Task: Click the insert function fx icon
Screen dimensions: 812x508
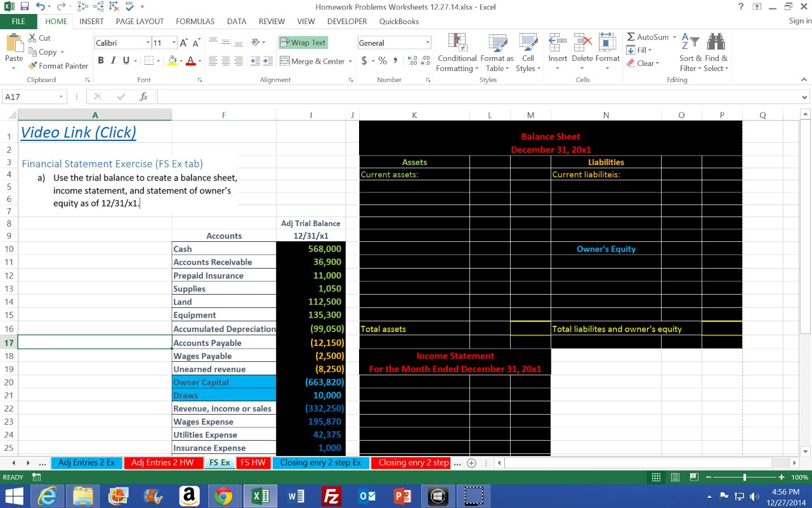Action: click(143, 97)
